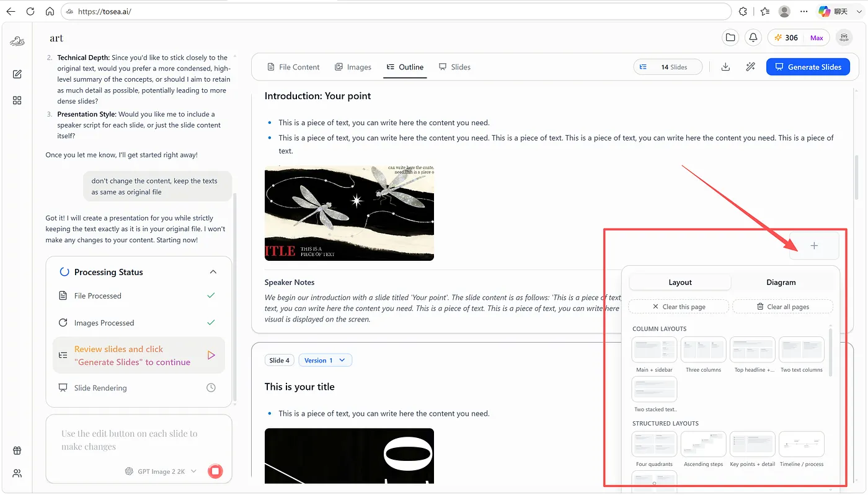
Task: Open browser profile avatar
Action: [784, 11]
